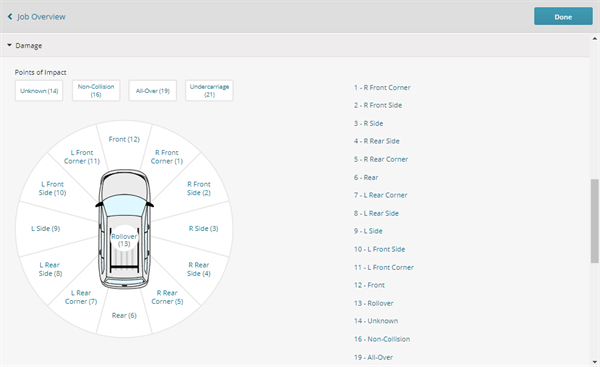Image resolution: width=600 pixels, height=367 pixels.
Task: Toggle Undercarriage (21) impact option
Action: coord(209,91)
